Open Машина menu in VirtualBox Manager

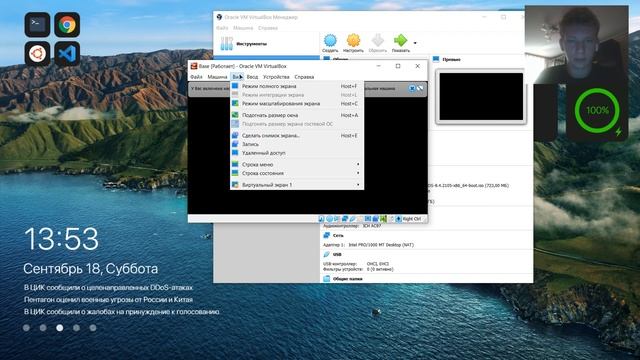[243, 28]
